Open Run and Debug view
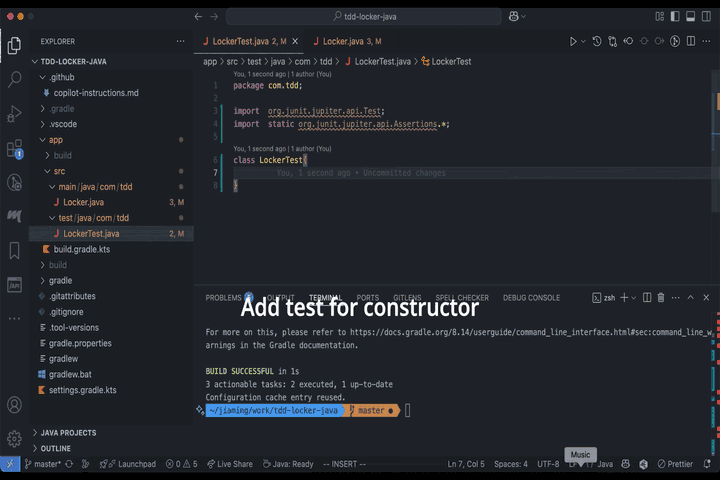The width and height of the screenshot is (720, 480). [x=14, y=113]
